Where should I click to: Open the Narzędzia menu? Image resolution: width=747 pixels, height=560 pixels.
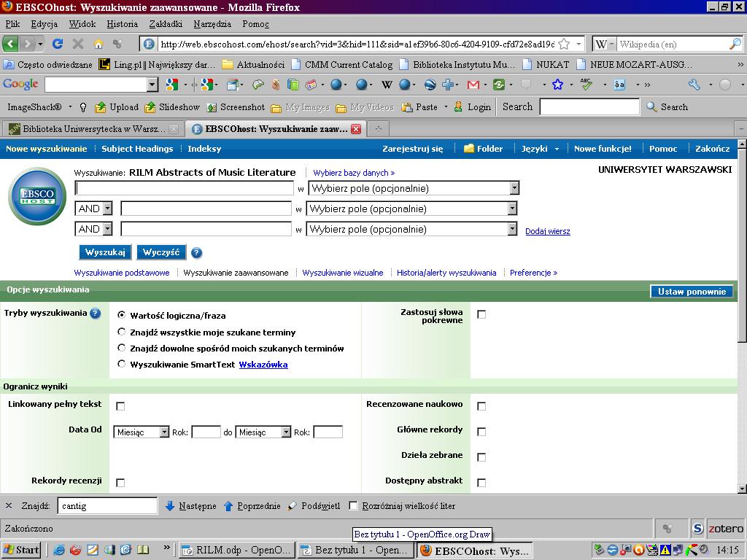[x=212, y=24]
